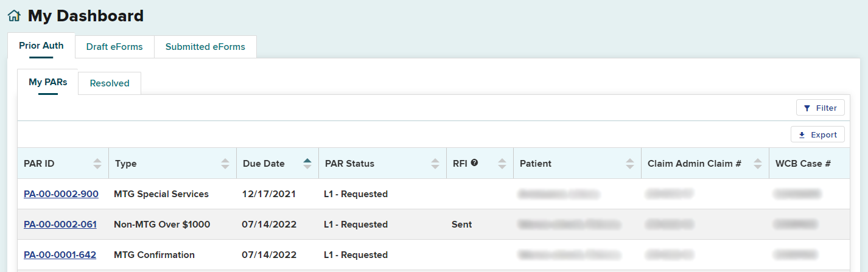This screenshot has width=868, height=272.
Task: Toggle Due Date sort arrows
Action: [307, 164]
